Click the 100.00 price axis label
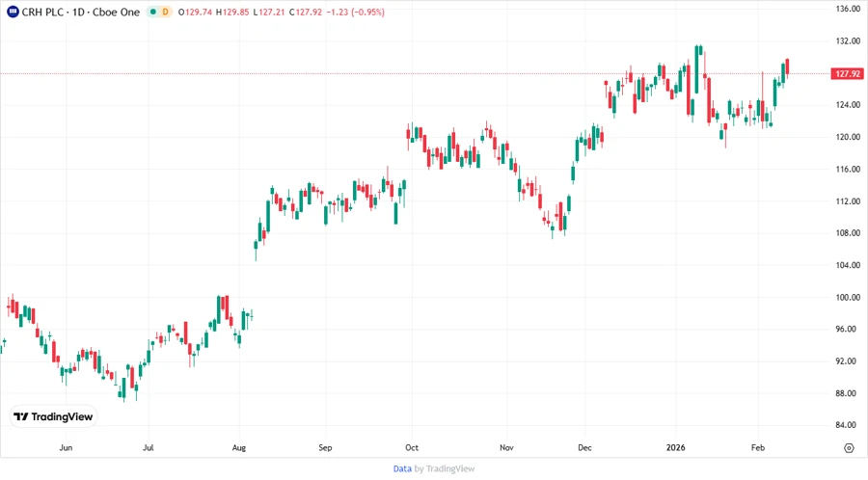This screenshot has height=480, width=868. pyautogui.click(x=848, y=297)
